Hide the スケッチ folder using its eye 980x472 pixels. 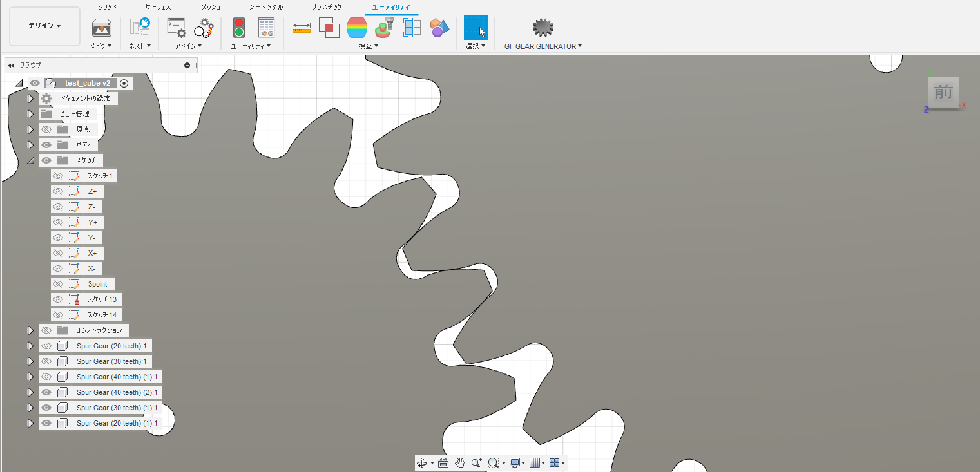pyautogui.click(x=46, y=160)
